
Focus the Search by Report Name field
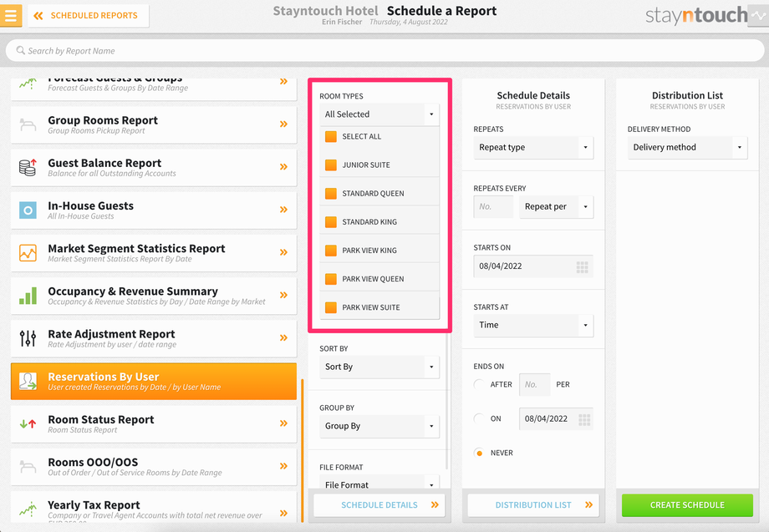coord(384,50)
